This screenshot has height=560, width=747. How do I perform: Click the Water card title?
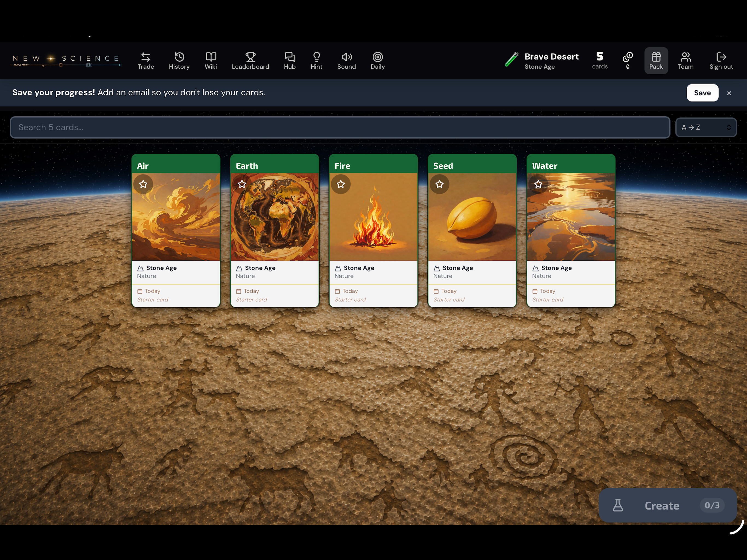pyautogui.click(x=544, y=166)
